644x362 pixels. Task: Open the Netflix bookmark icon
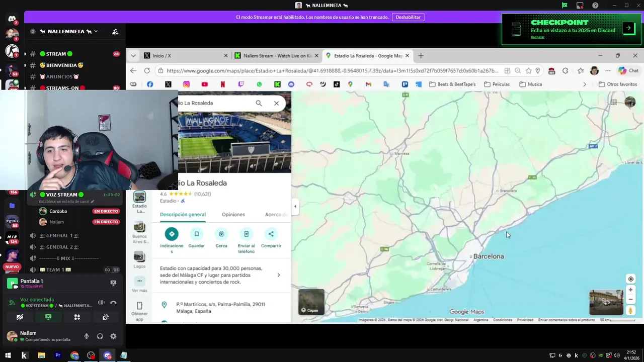223,84
